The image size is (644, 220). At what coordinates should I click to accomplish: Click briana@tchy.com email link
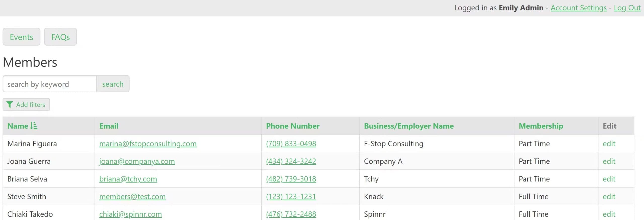tap(128, 179)
